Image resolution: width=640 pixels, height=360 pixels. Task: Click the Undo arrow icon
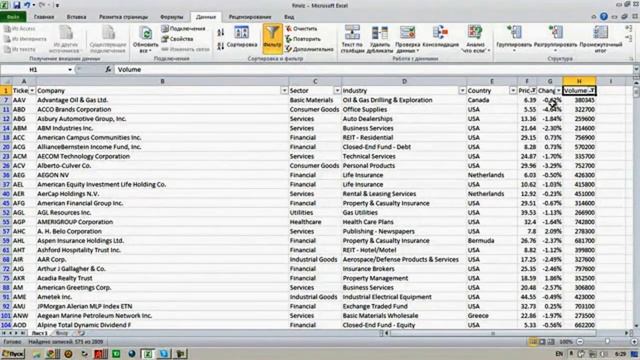(27, 5)
